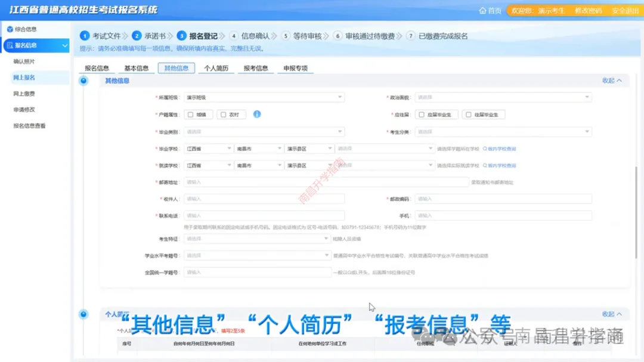Open 就读学校 county dropdown 演示县区
This screenshot has height=362, width=644.
(x=309, y=166)
